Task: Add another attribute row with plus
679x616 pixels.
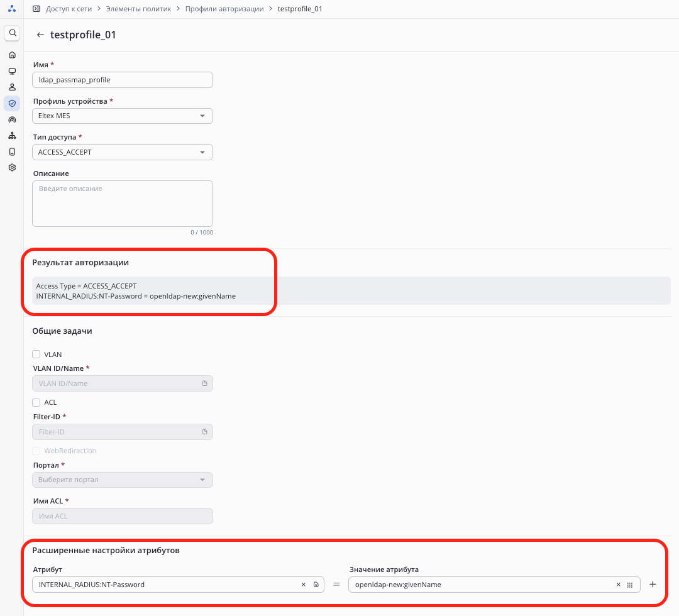Action: point(653,585)
